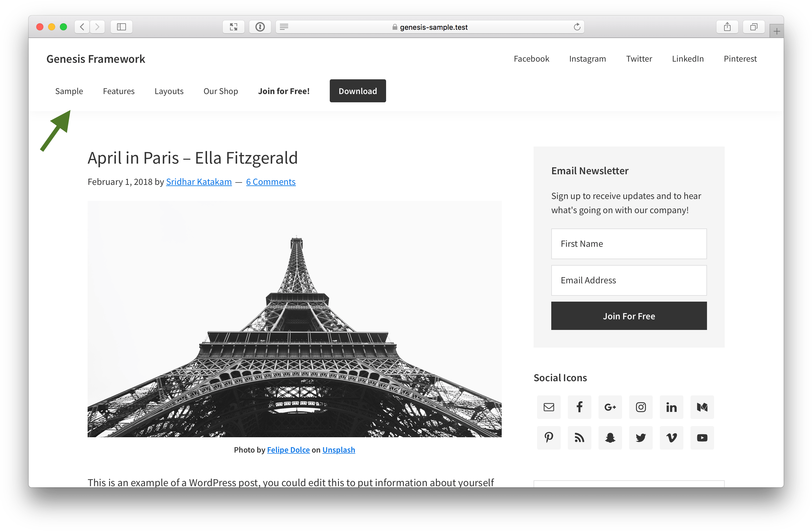Open Pinterest link in header menu
This screenshot has height=531, width=812.
coord(740,59)
